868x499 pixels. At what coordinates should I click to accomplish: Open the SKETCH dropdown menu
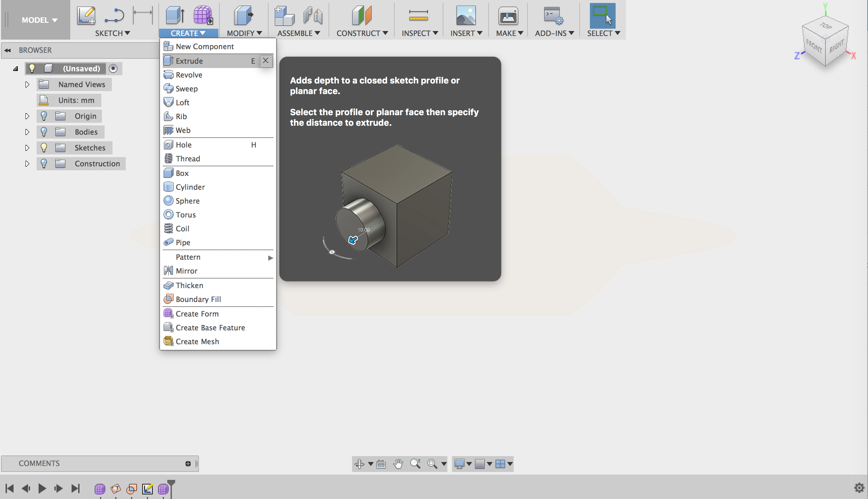coord(113,33)
